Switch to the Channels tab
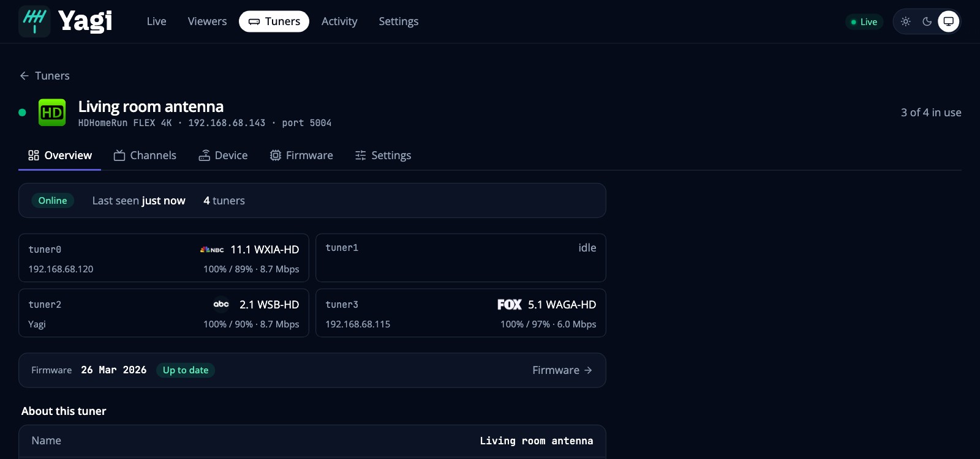 click(x=145, y=155)
